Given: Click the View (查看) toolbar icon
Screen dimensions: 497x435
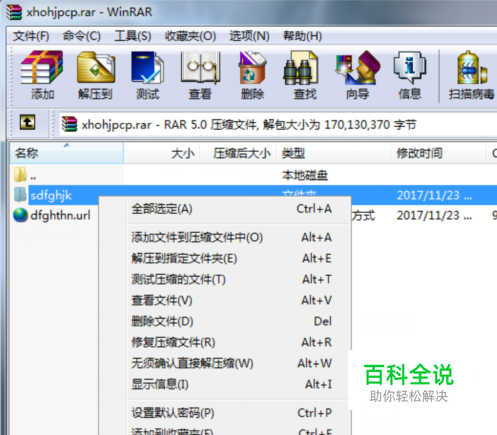Looking at the screenshot, I should point(200,75).
